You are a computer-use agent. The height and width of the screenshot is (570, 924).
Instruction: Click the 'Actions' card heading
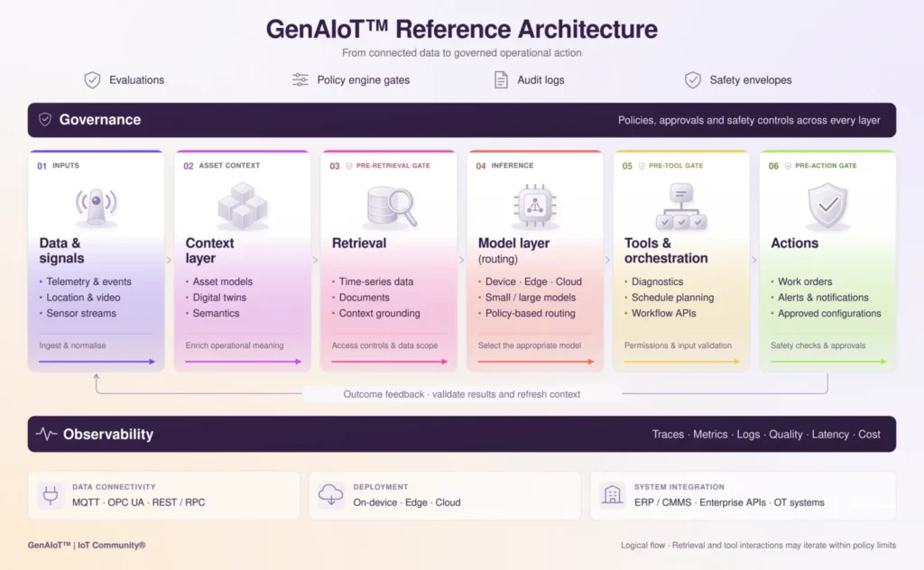[x=794, y=244]
